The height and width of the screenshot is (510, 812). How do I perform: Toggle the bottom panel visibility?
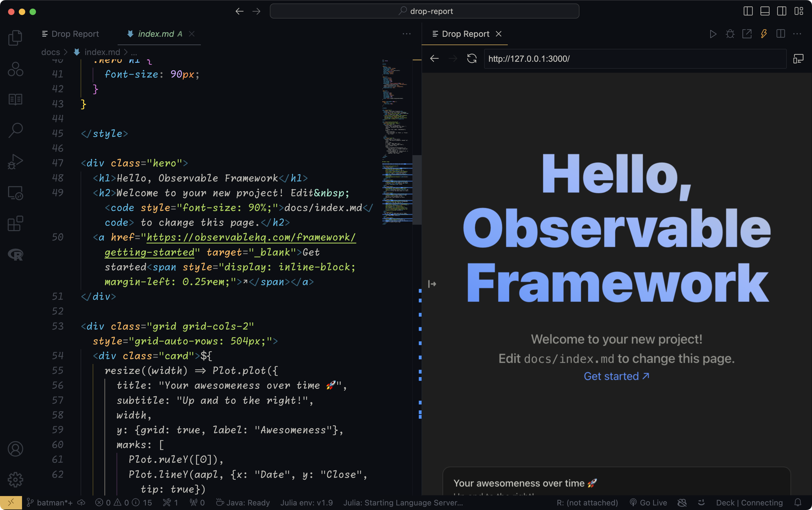click(x=765, y=12)
